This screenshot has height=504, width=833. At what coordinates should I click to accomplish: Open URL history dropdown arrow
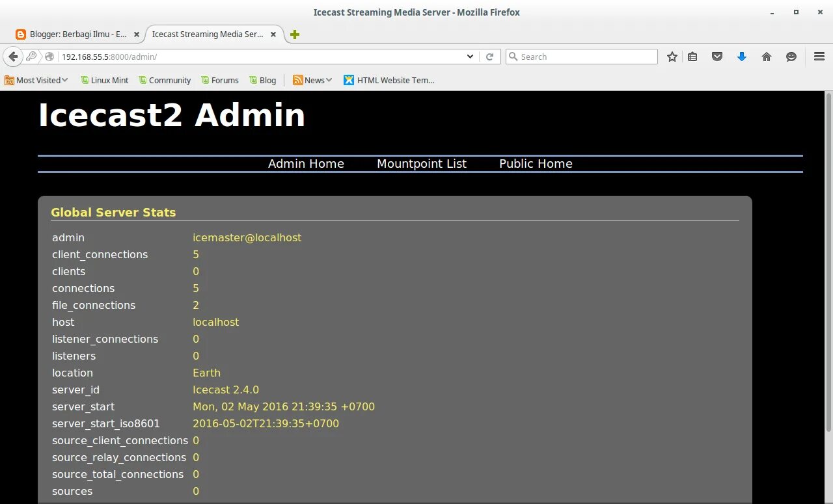[470, 57]
